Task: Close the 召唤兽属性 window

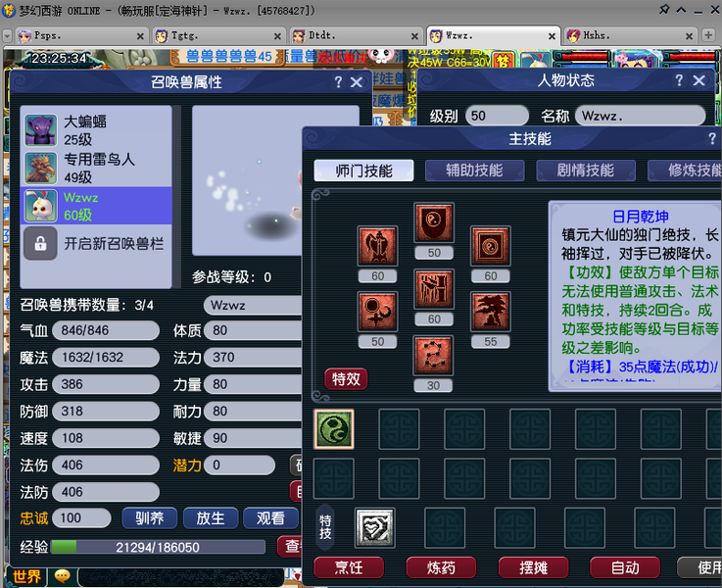Action: tap(357, 82)
